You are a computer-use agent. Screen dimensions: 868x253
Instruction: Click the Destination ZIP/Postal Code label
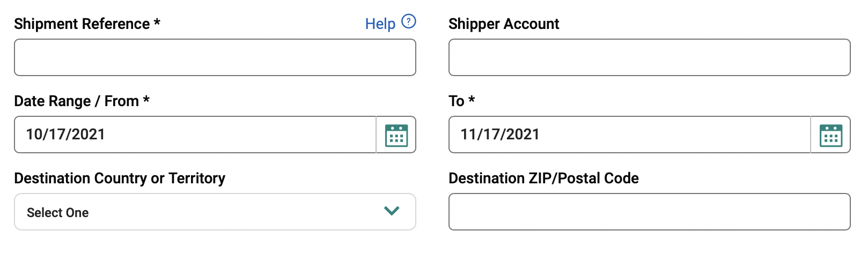tap(543, 178)
